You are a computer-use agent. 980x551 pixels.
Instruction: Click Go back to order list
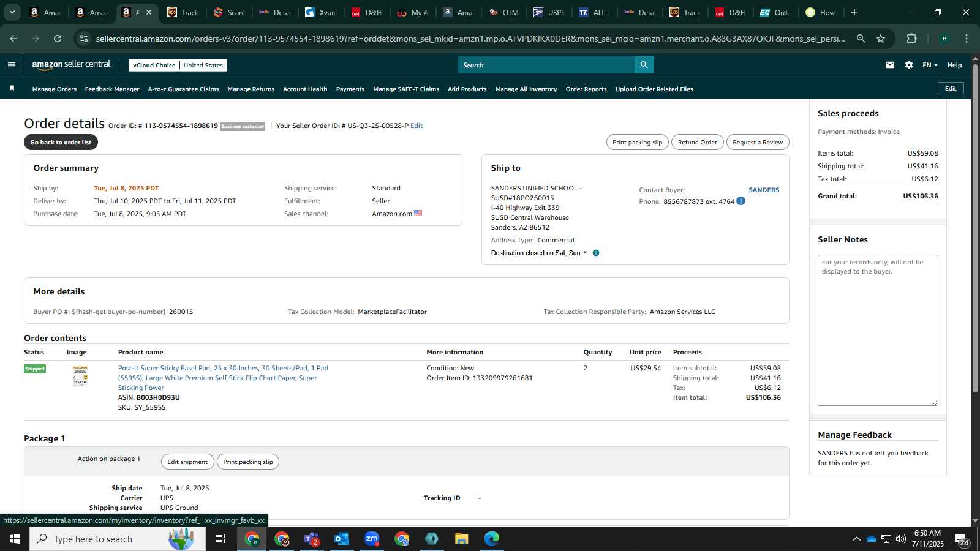(x=61, y=142)
